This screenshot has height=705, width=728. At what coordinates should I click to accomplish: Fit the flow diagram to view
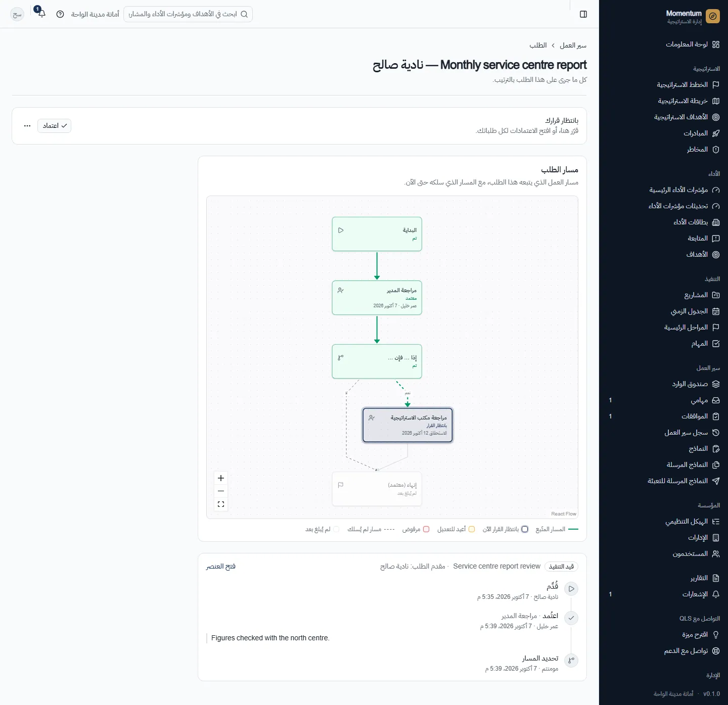pyautogui.click(x=221, y=504)
